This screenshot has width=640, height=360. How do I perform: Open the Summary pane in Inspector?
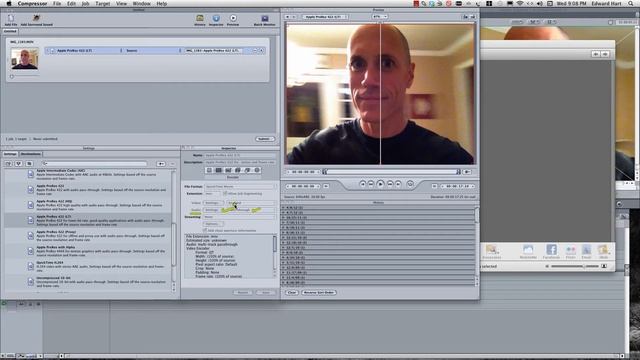[x=209, y=170]
